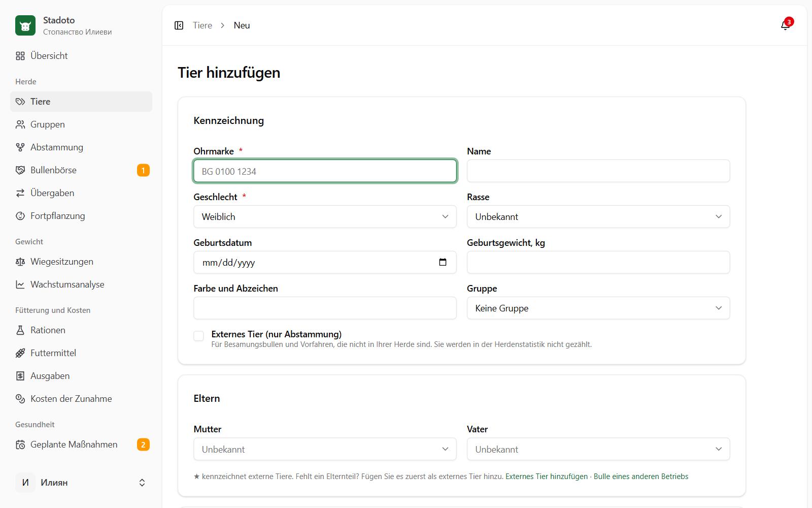Open the Rasse dropdown

[598, 216]
